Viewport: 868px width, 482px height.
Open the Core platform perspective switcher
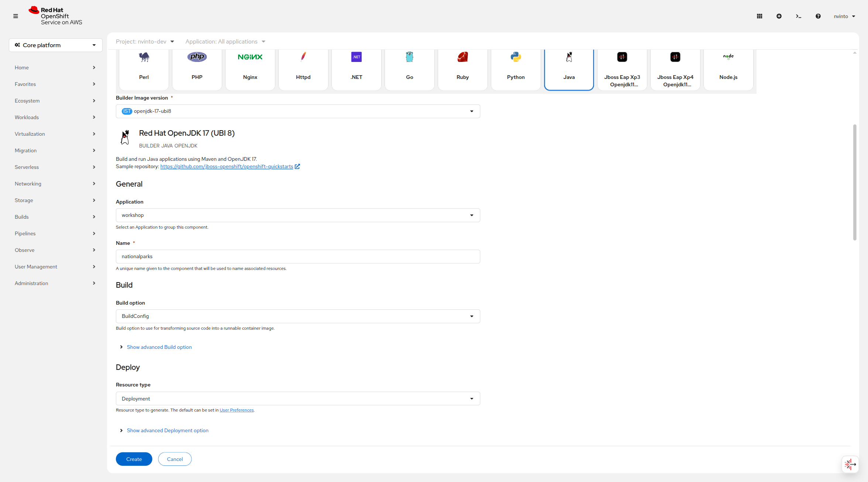[x=56, y=45]
